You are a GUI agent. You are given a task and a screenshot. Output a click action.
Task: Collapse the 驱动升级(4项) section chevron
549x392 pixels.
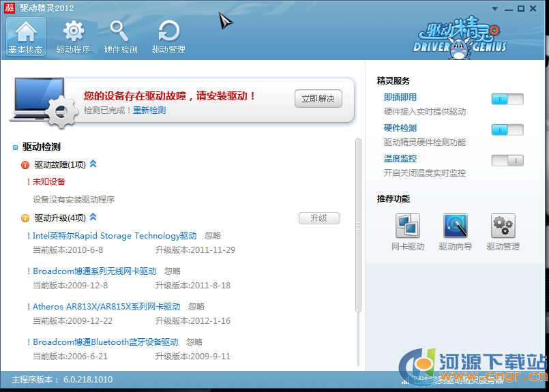click(93, 217)
